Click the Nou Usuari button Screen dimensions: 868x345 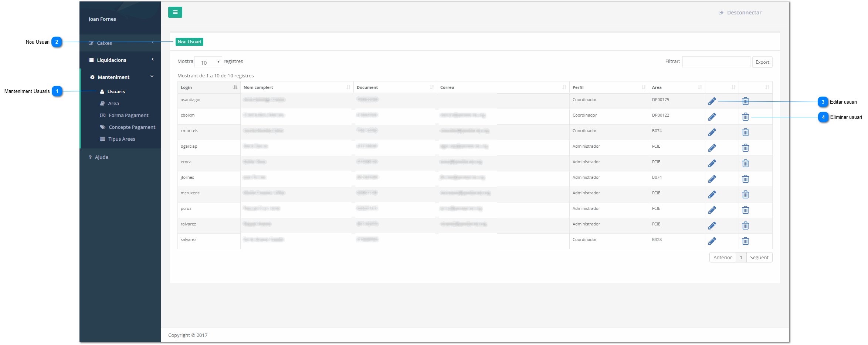[189, 42]
